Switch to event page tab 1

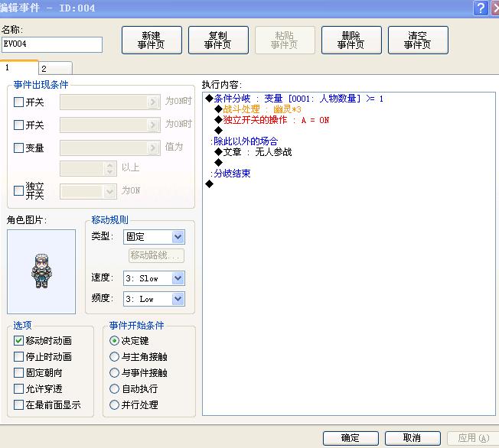(19, 67)
